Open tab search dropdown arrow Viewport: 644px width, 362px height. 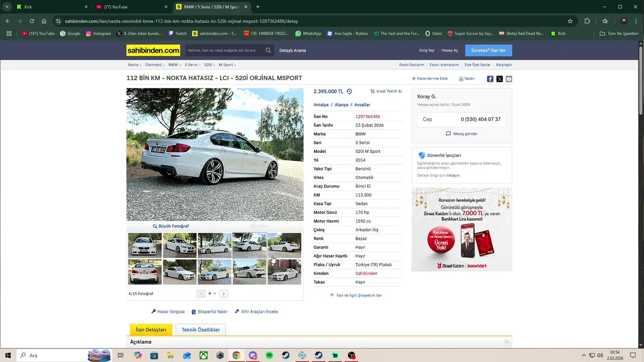pyautogui.click(x=7, y=7)
